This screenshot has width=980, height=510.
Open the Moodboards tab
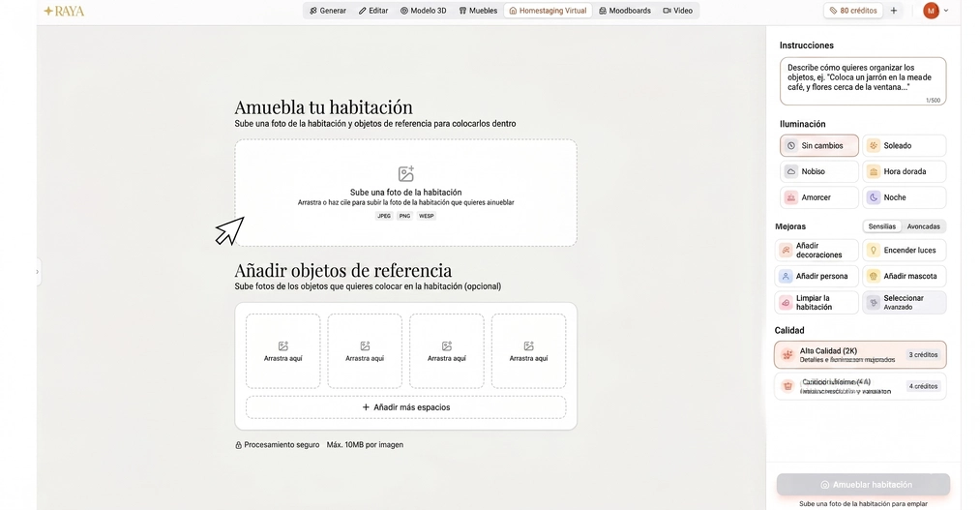point(625,11)
